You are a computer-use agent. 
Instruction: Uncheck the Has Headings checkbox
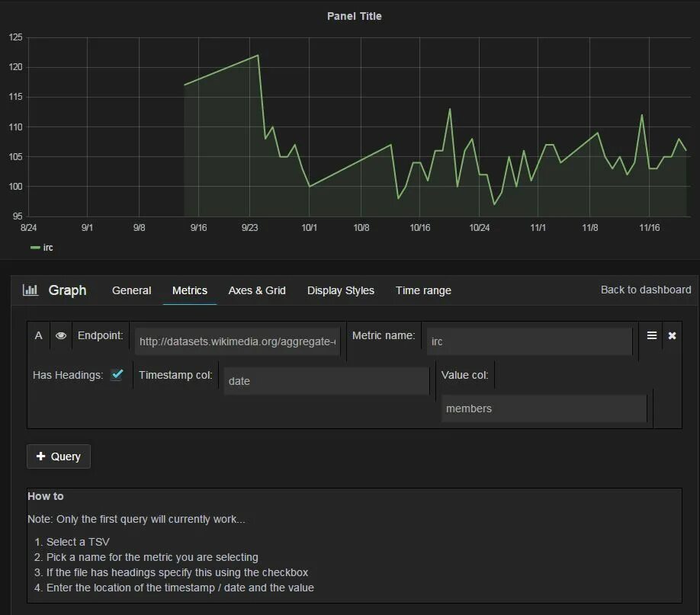tap(117, 374)
